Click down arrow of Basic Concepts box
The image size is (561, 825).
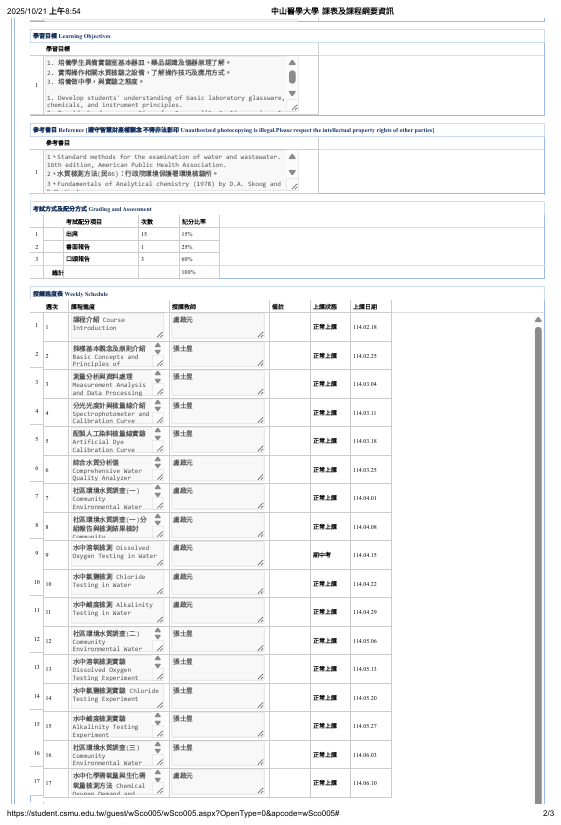[158, 352]
